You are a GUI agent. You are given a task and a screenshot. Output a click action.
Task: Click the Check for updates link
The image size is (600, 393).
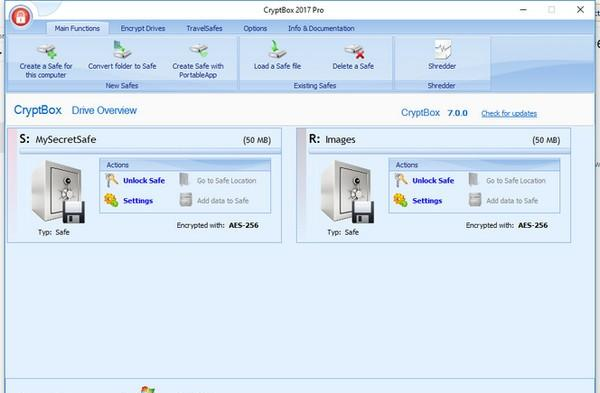coord(509,113)
